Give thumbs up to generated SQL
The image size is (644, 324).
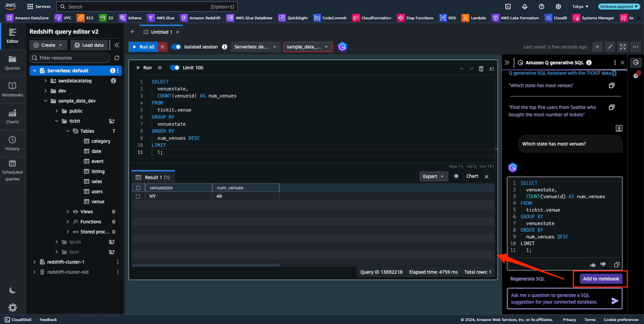(x=593, y=265)
